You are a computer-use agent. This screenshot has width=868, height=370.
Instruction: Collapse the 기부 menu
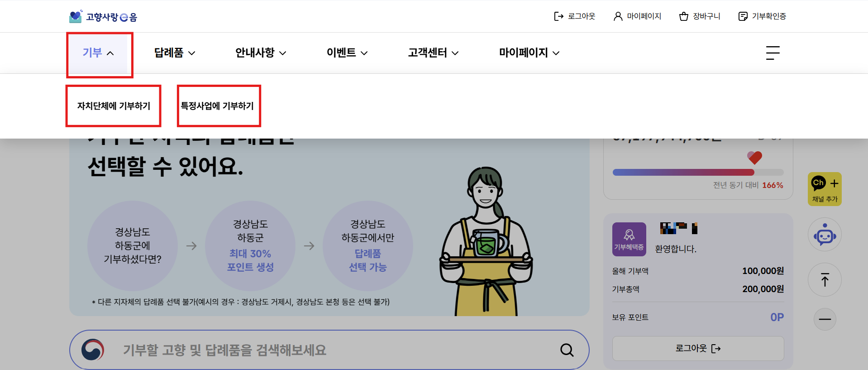(99, 53)
